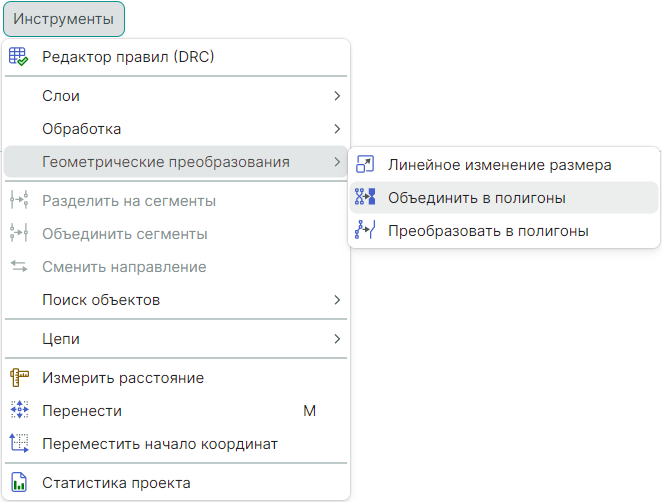
Task: Open the Инструменты menu
Action: click(63, 20)
